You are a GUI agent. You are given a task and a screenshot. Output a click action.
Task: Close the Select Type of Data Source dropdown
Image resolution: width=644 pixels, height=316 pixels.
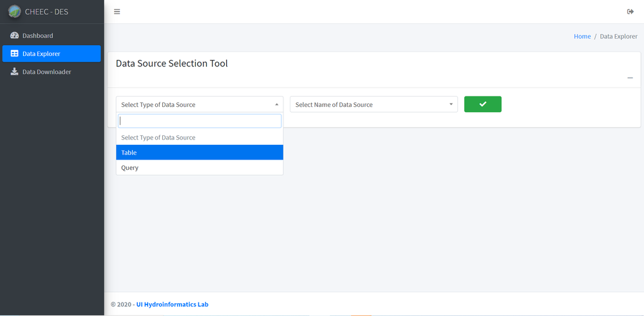pyautogui.click(x=199, y=104)
